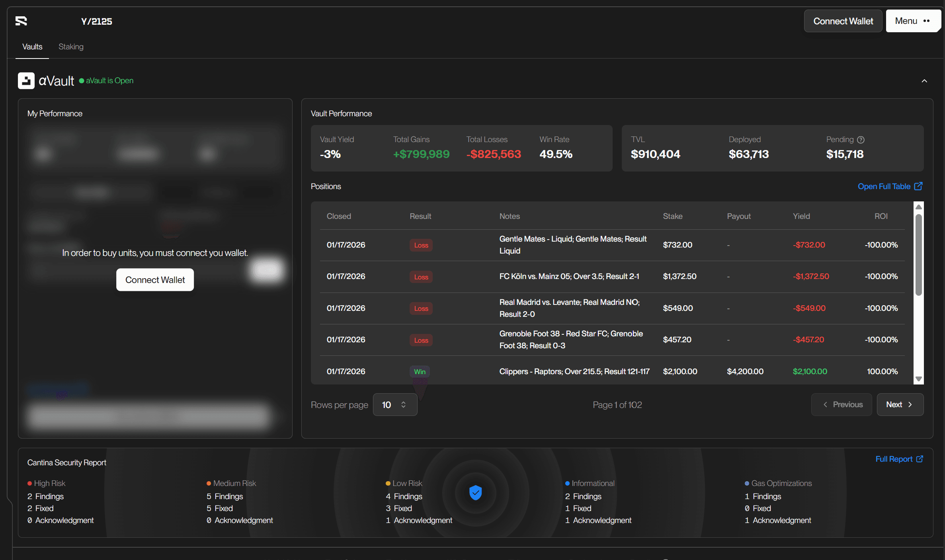The image size is (945, 560).
Task: Open the Menu dropdown button
Action: [x=912, y=21]
